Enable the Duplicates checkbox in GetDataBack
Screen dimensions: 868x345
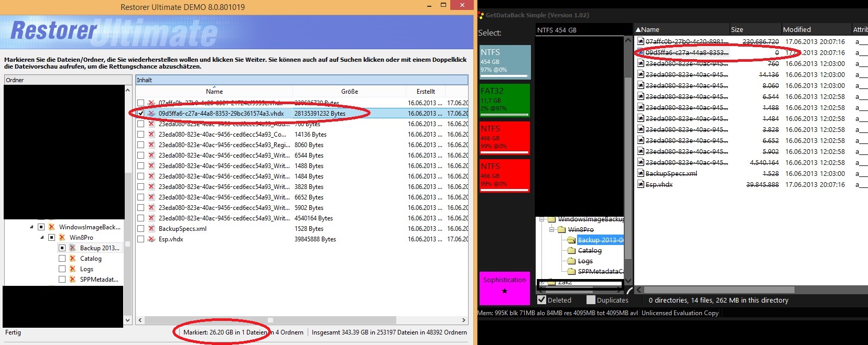591,300
